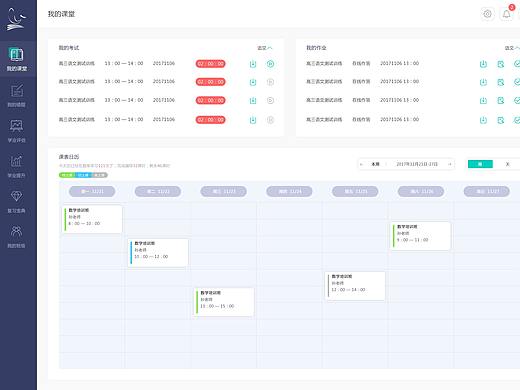The width and height of the screenshot is (520, 390).
Task: Select Thursday 11/24 day header
Action: 289,191
